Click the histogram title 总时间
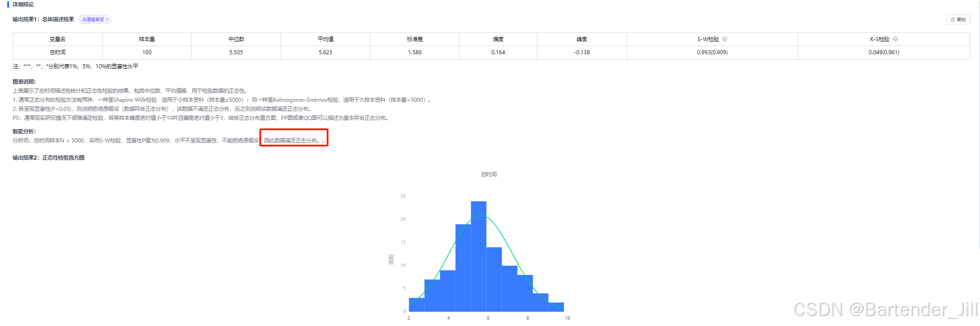 489,175
